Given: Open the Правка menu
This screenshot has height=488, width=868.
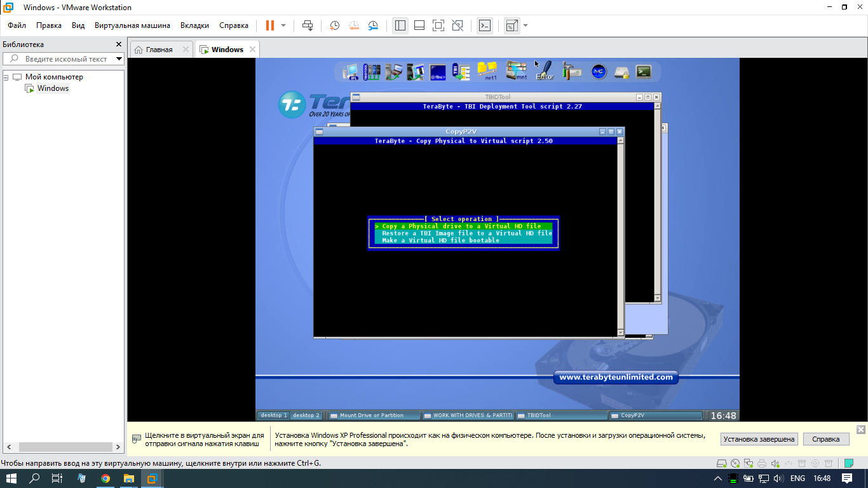Looking at the screenshot, I should tap(49, 25).
